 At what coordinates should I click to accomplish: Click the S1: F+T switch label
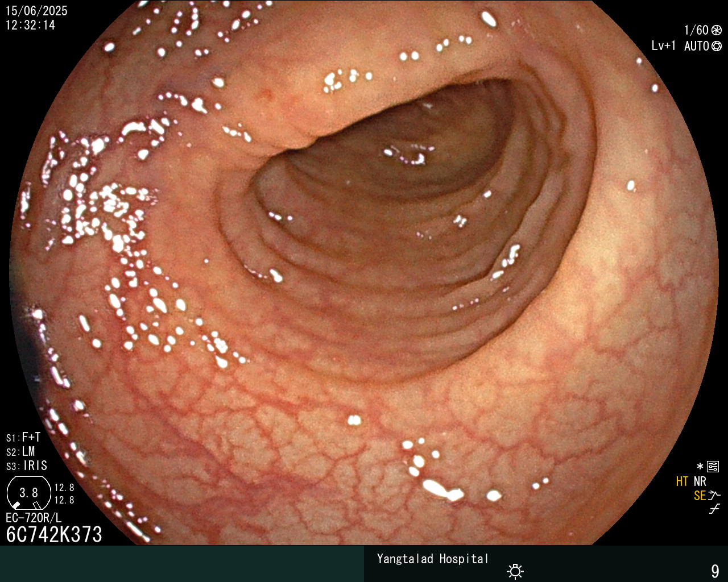click(x=23, y=437)
